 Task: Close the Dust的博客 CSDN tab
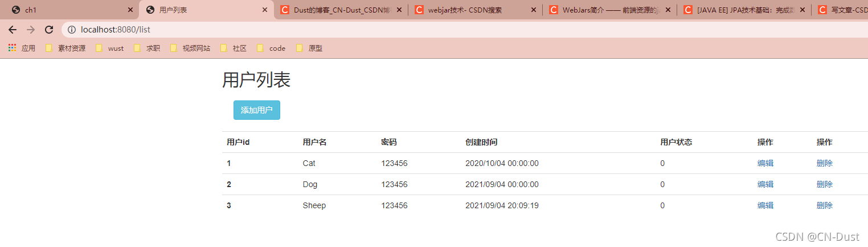pos(399,10)
